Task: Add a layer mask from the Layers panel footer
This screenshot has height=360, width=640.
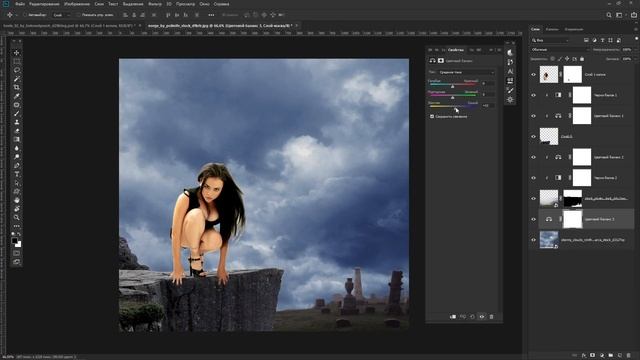Action: coord(593,356)
